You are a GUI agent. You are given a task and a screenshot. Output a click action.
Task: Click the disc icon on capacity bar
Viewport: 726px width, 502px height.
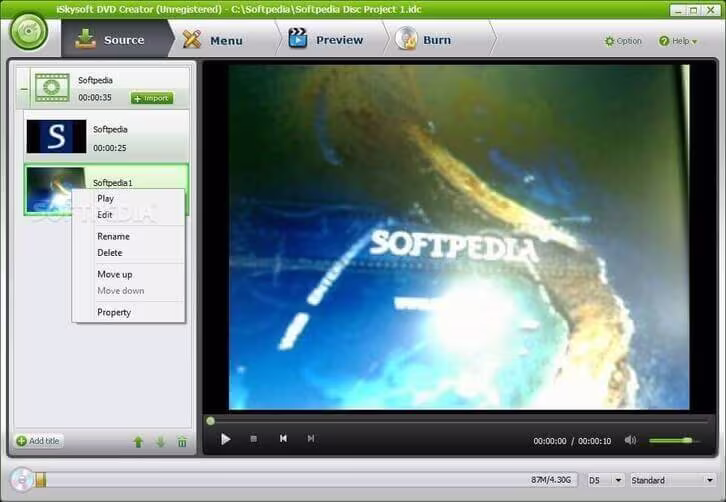(21, 480)
